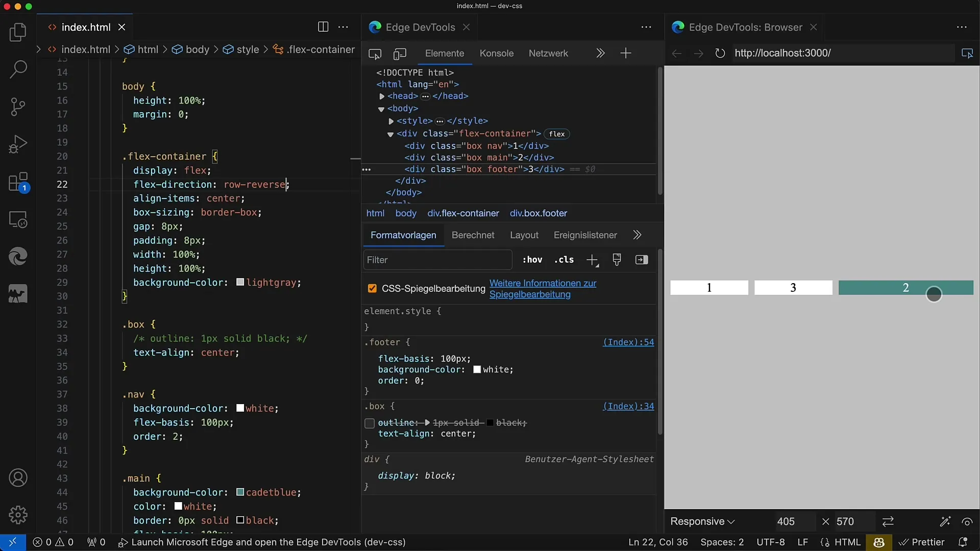The image size is (980, 551).
Task: Expand collapsed head ellipsis
Action: pyautogui.click(x=425, y=96)
